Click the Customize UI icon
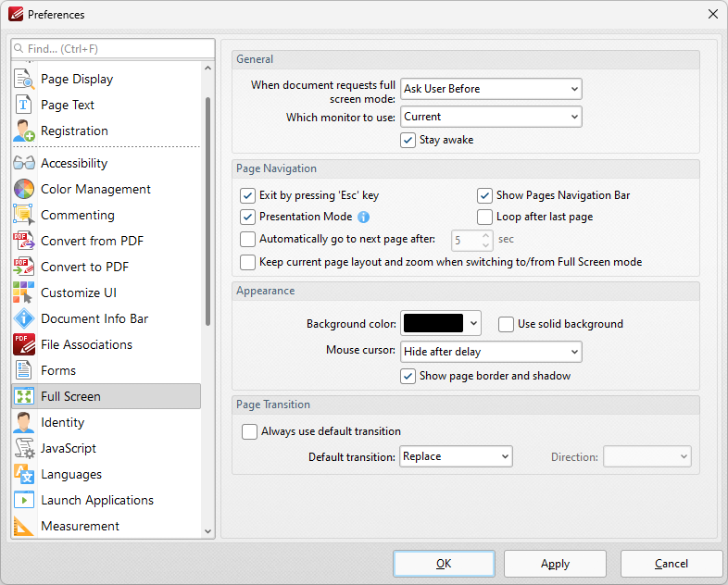728x585 pixels. click(x=24, y=292)
